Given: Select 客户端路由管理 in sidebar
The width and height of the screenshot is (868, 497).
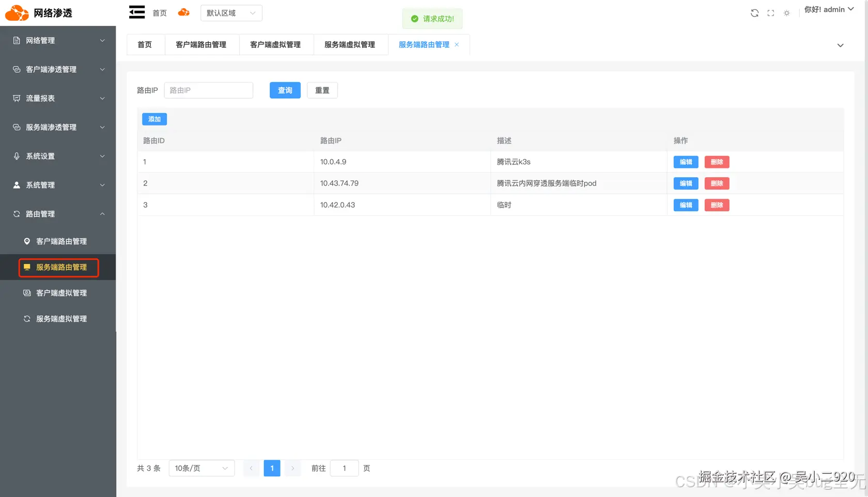Looking at the screenshot, I should (x=61, y=241).
